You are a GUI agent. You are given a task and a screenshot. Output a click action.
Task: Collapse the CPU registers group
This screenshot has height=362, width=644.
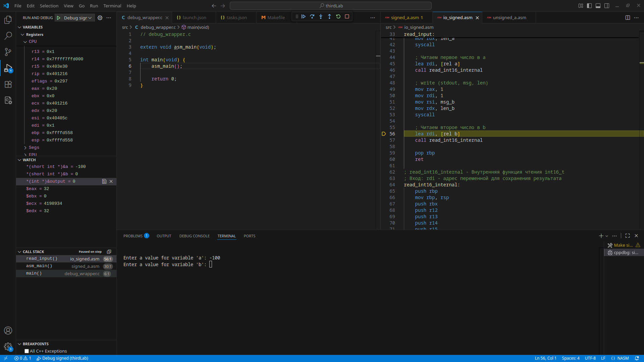point(25,41)
